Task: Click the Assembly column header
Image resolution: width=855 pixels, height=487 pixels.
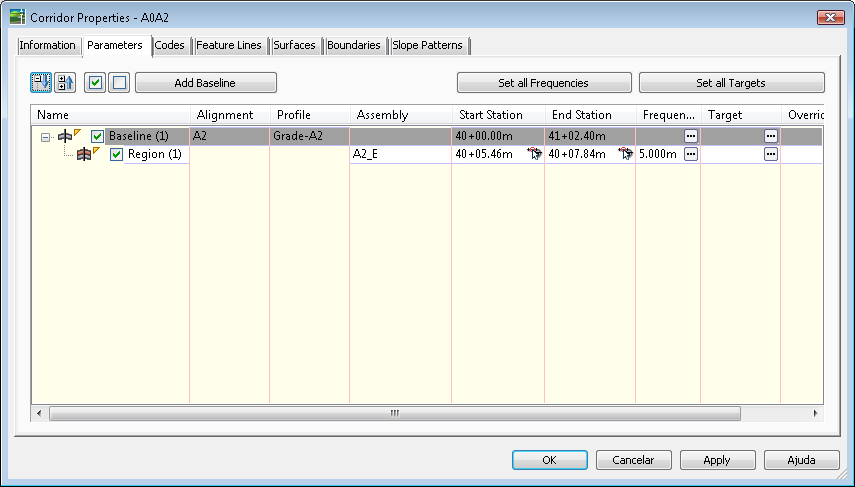Action: 401,115
